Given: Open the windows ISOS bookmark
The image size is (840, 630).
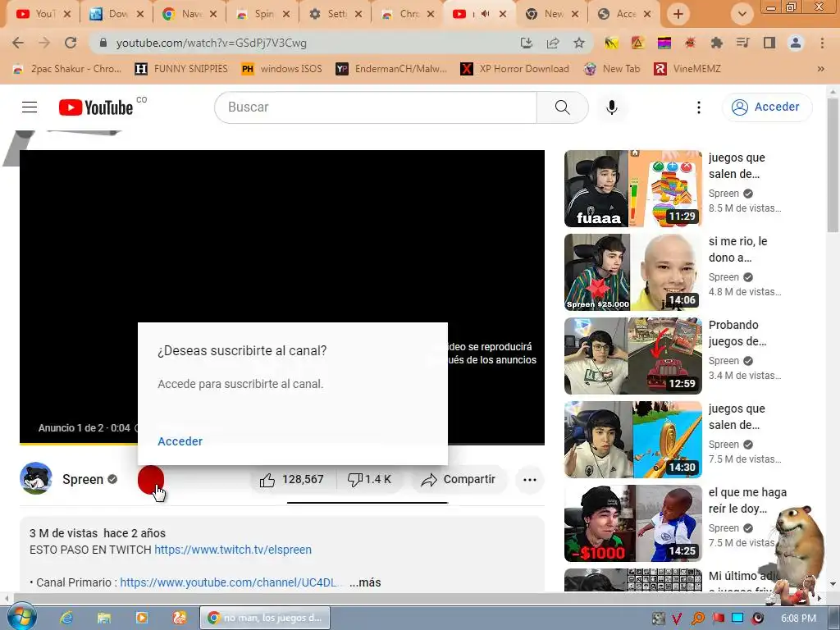Looking at the screenshot, I should click(282, 69).
